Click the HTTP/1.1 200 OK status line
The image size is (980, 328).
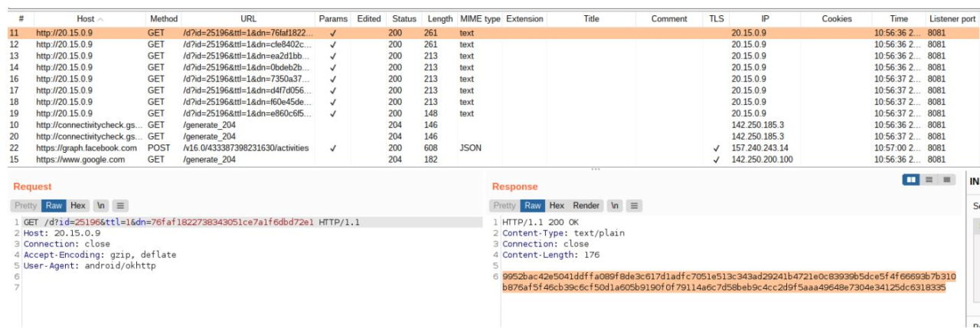[x=540, y=222]
